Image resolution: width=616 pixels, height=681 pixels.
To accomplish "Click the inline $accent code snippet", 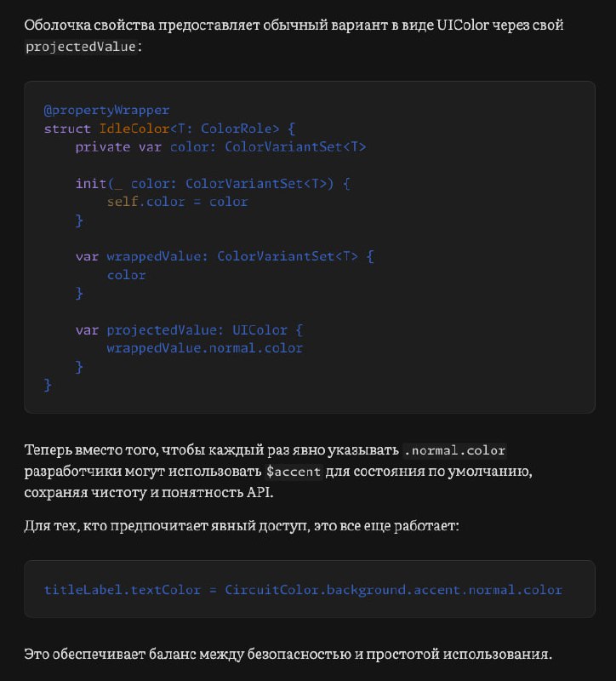I will click(x=294, y=472).
